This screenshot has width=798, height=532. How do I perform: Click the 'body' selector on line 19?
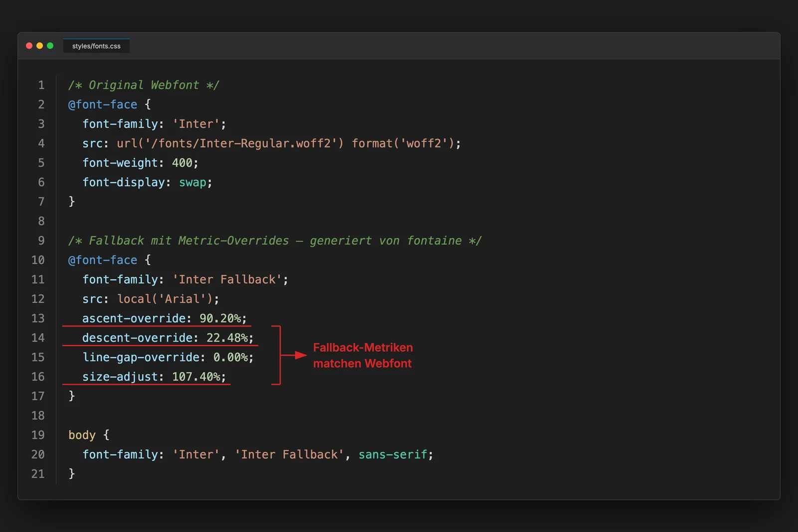82,435
